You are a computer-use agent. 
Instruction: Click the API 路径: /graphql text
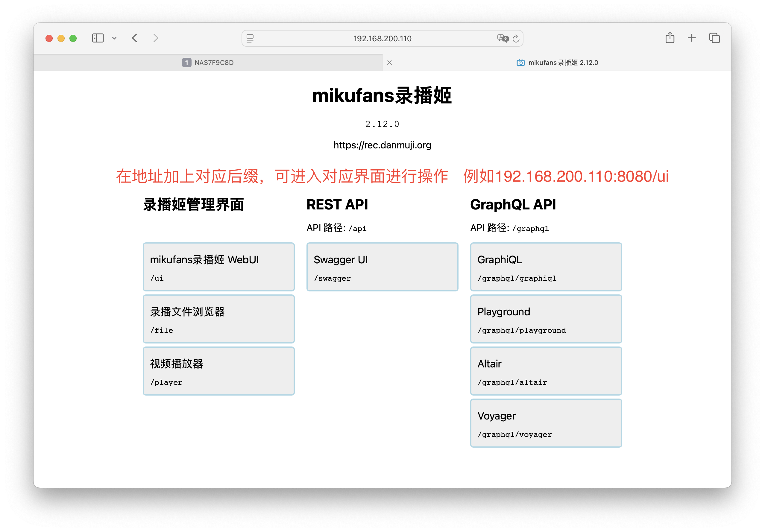[x=509, y=228]
